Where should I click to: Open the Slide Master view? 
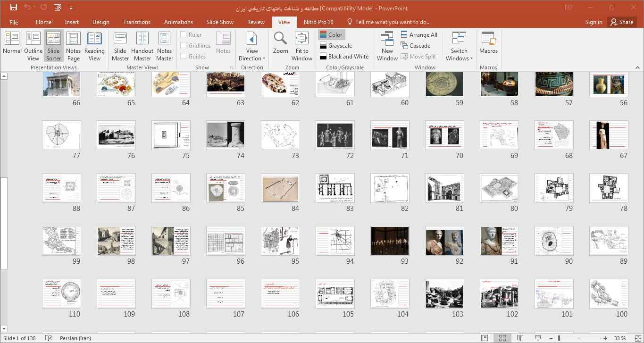pyautogui.click(x=120, y=46)
